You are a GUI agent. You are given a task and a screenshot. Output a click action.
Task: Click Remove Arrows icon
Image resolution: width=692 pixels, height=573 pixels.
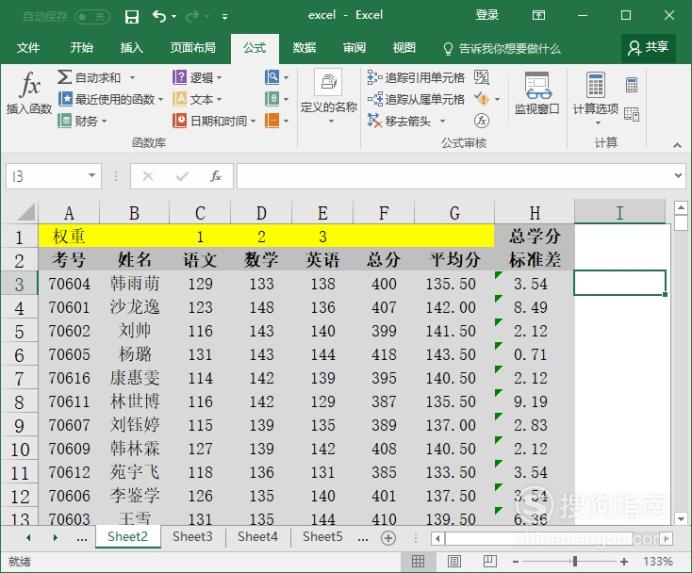click(375, 120)
